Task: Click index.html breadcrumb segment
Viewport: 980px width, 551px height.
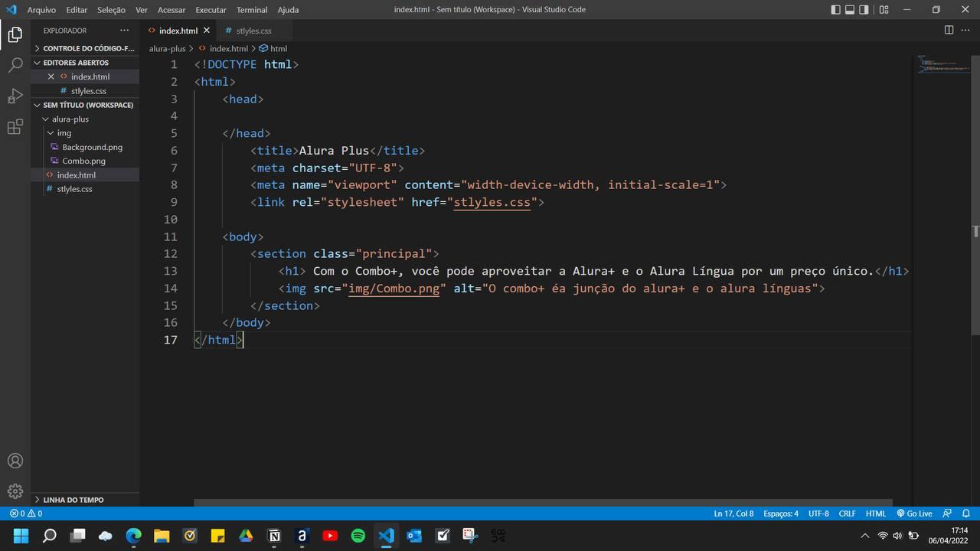Action: coord(223,48)
